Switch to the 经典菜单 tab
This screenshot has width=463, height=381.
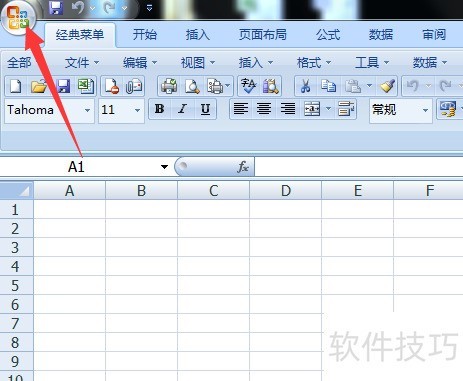click(80, 35)
